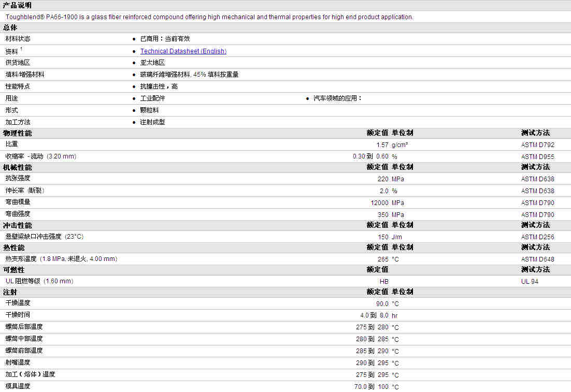Image resolution: width=571 pixels, height=392 pixels.
Task: Select the heat deflection value "265"
Action: tap(383, 259)
